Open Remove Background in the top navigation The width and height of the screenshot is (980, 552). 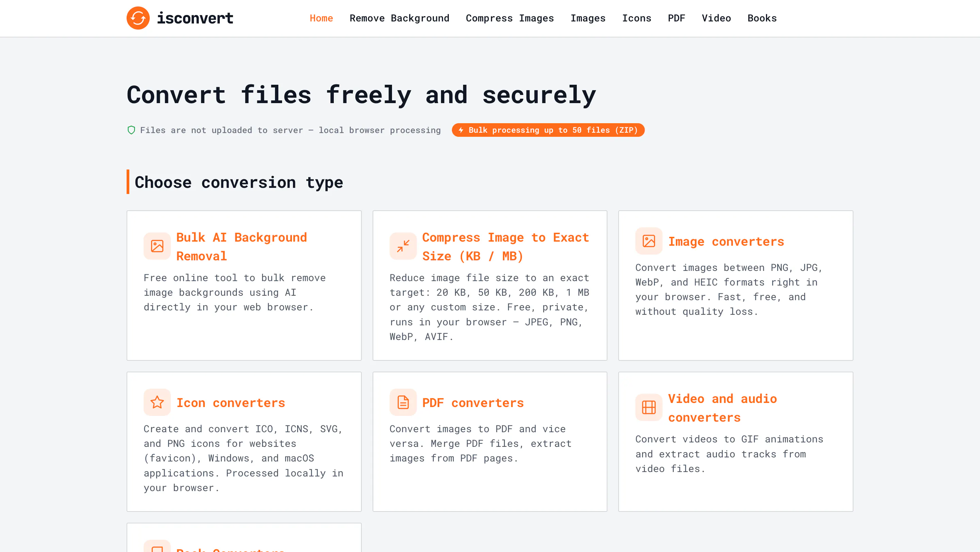pyautogui.click(x=399, y=18)
